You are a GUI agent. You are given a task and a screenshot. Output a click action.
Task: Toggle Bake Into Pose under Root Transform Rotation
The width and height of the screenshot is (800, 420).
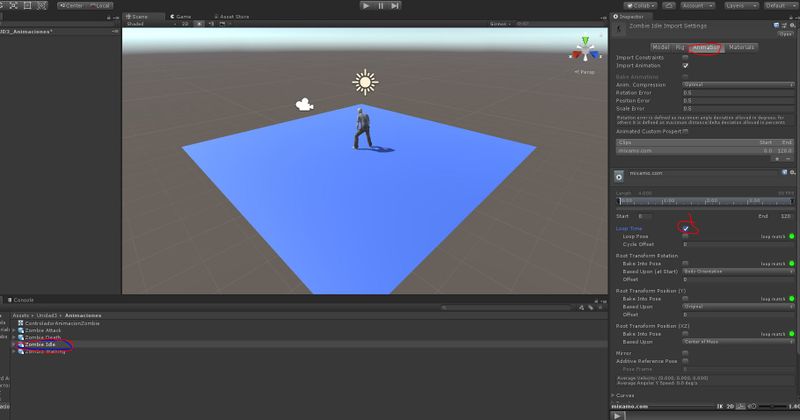click(x=685, y=264)
